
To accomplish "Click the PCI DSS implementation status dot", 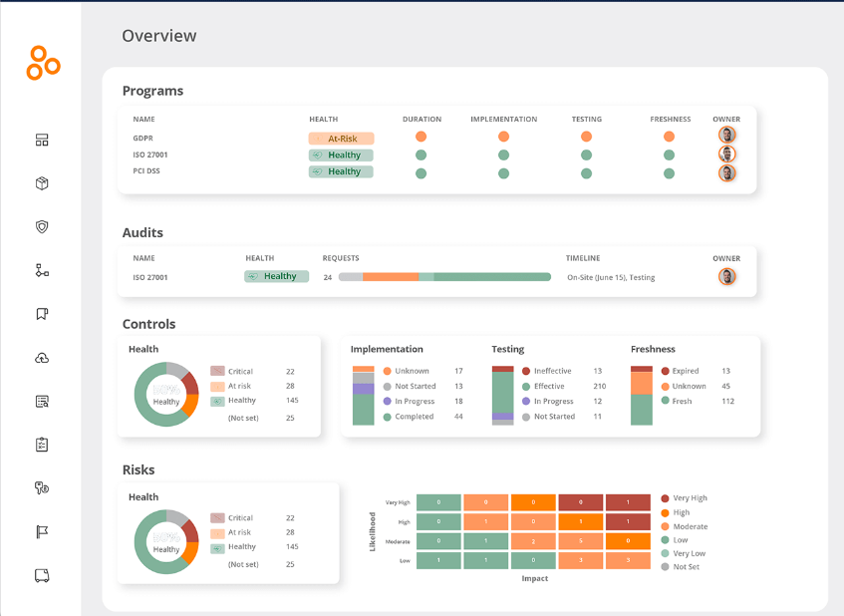I will [x=504, y=173].
